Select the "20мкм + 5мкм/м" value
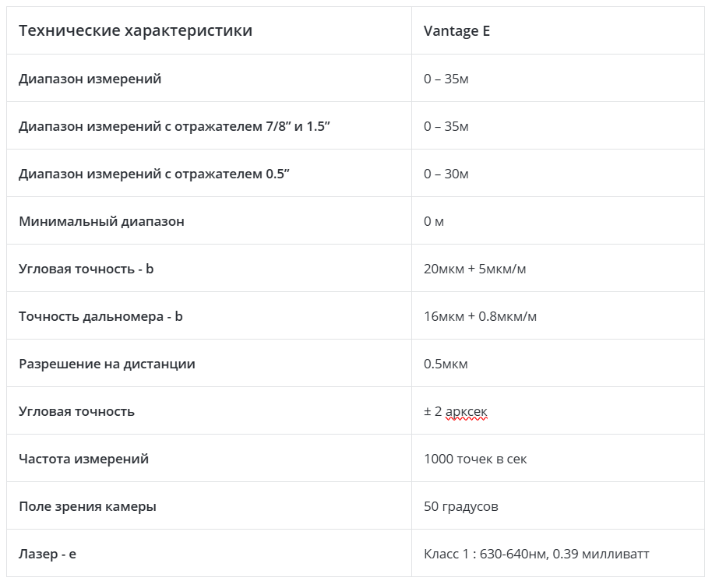Image resolution: width=712 pixels, height=588 pixels. point(475,269)
